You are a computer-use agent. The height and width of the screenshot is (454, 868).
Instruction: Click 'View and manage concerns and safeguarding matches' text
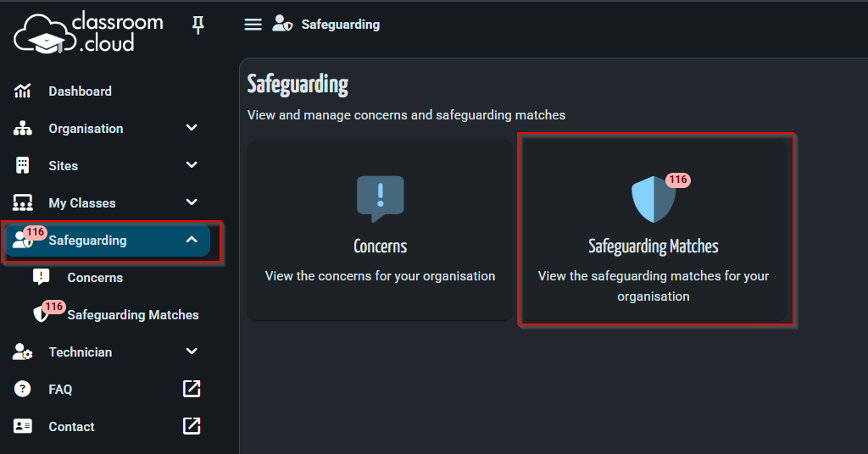406,115
